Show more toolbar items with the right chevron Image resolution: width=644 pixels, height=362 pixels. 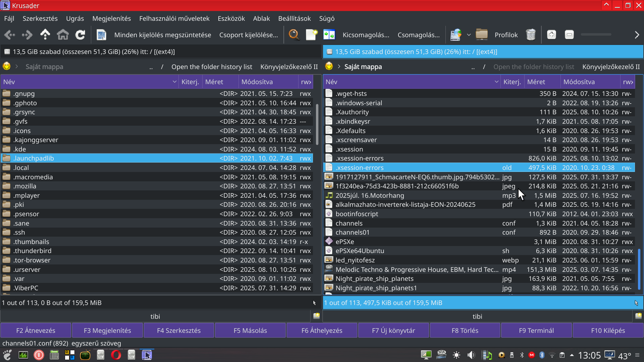click(x=637, y=35)
